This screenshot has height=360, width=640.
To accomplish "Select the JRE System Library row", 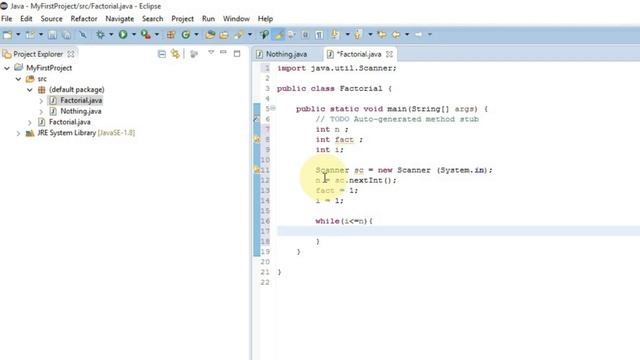I will tap(86, 133).
